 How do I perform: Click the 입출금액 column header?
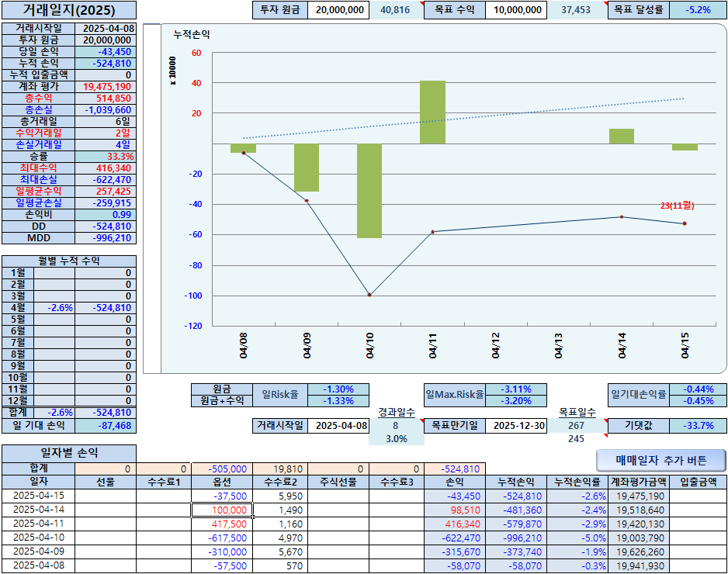point(699,482)
